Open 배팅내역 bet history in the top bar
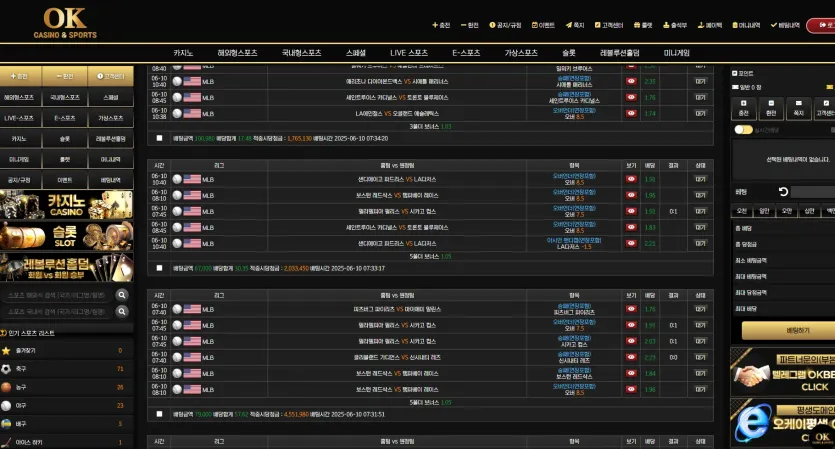Viewport: 835px width, 449px height. pyautogui.click(x=785, y=25)
